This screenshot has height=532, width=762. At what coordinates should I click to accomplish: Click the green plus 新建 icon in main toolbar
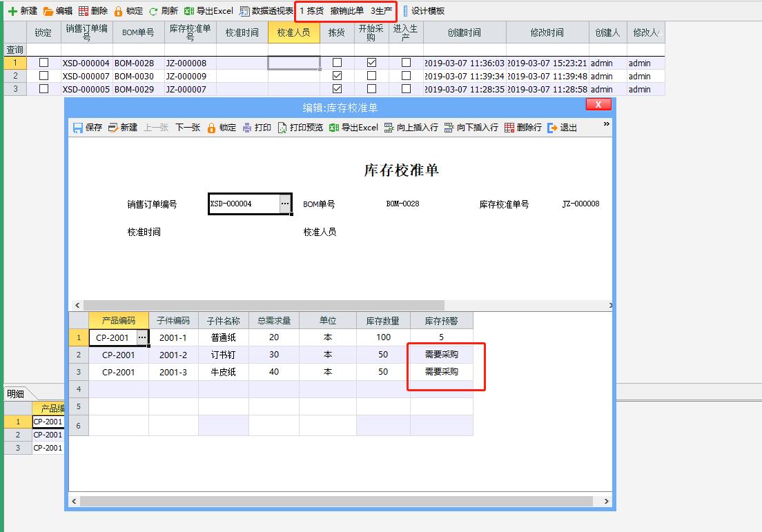12,10
